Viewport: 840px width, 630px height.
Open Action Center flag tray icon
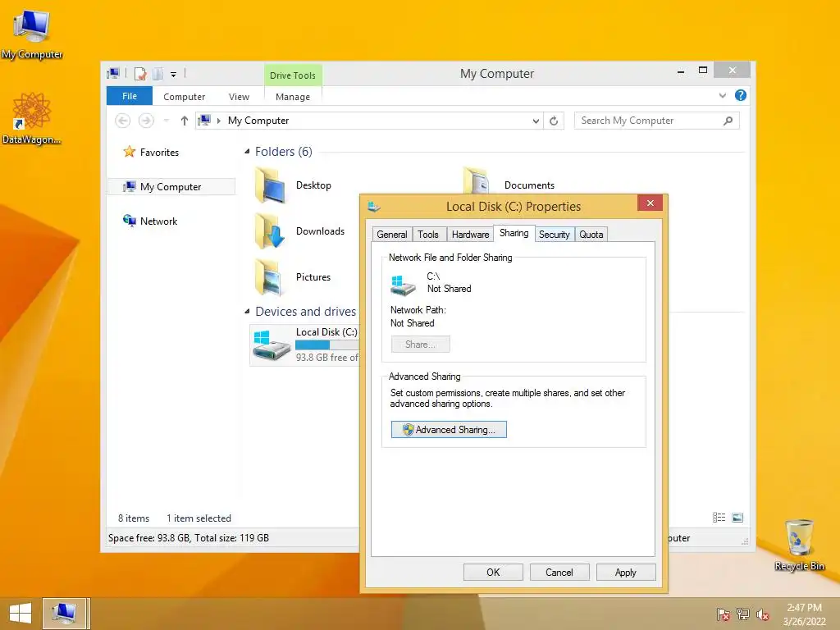click(723, 614)
